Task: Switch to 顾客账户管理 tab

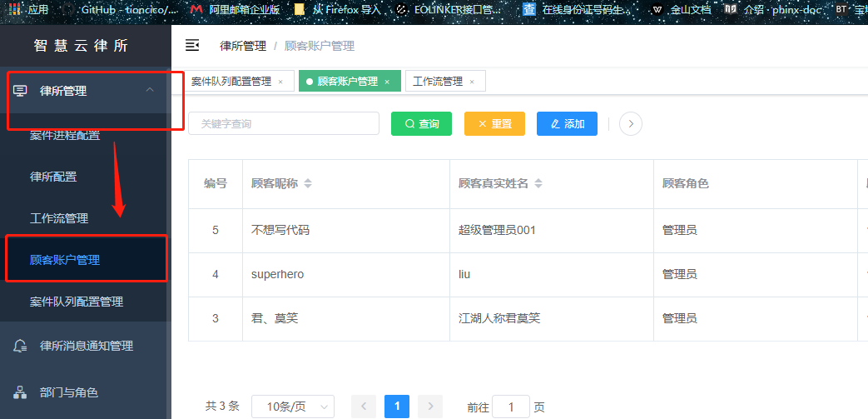Action: point(348,82)
